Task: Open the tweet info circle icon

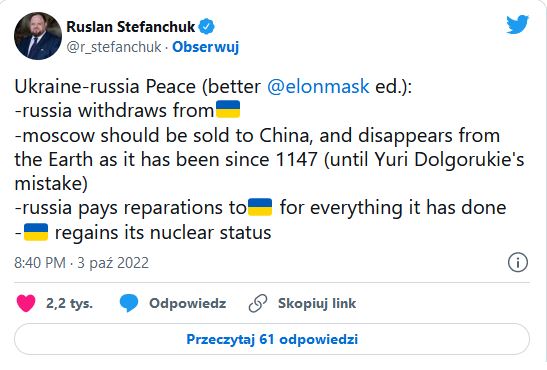Action: (518, 262)
